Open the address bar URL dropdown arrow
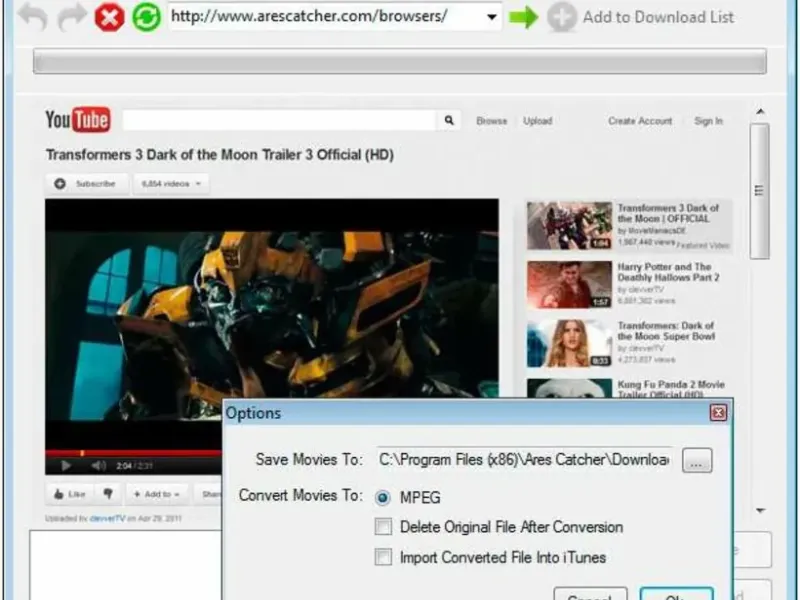Image resolution: width=800 pixels, height=600 pixels. (x=491, y=17)
